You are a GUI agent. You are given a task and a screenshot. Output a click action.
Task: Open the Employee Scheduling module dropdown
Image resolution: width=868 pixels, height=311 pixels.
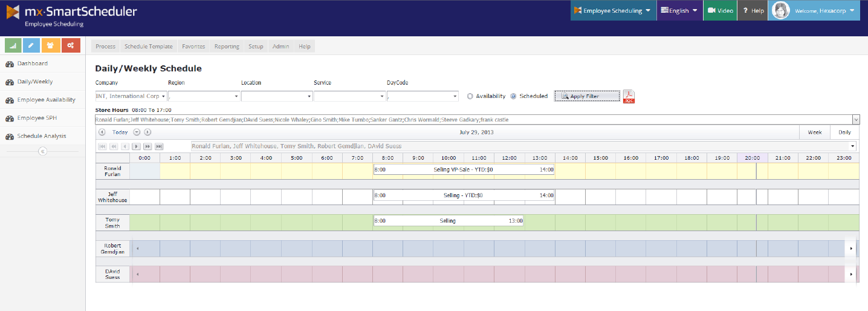[x=614, y=10]
